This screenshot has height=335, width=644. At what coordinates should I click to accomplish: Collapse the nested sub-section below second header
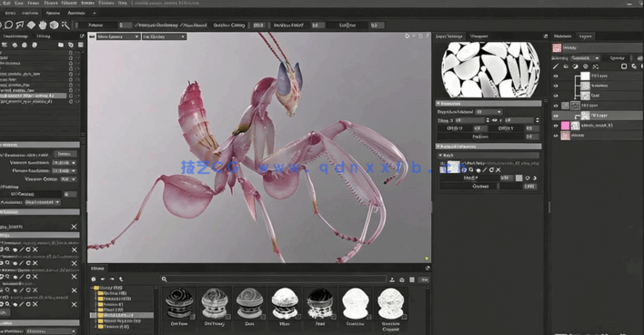pos(488,156)
